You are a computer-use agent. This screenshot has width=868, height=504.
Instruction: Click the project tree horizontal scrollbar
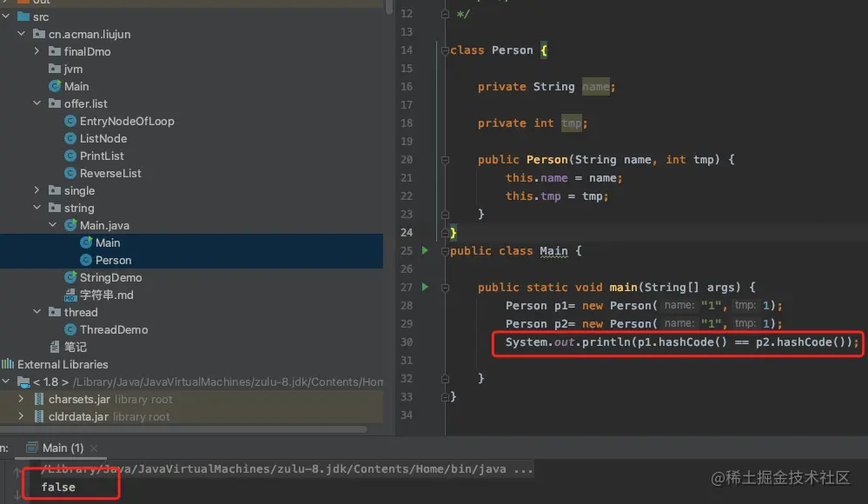[x=182, y=429]
